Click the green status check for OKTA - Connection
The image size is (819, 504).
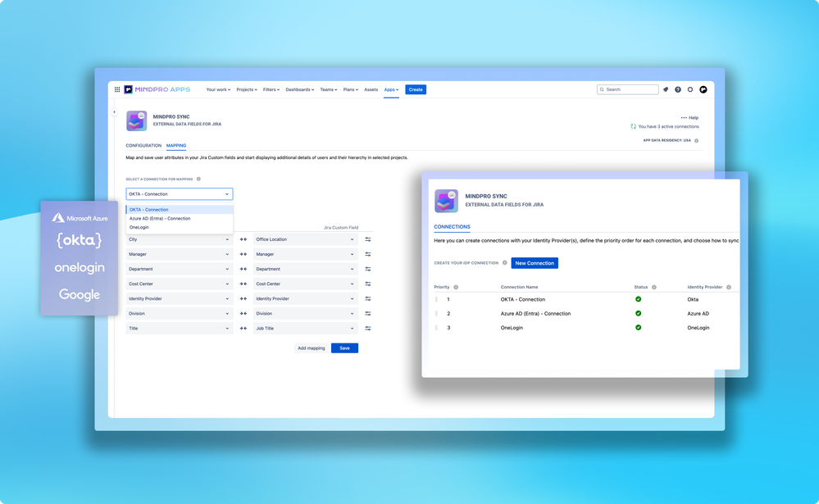639,299
